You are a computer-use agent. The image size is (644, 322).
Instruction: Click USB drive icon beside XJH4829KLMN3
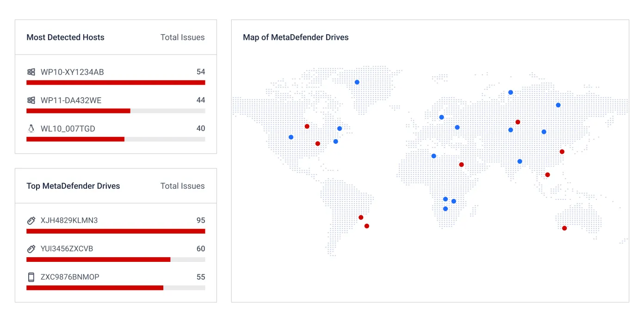click(x=31, y=221)
